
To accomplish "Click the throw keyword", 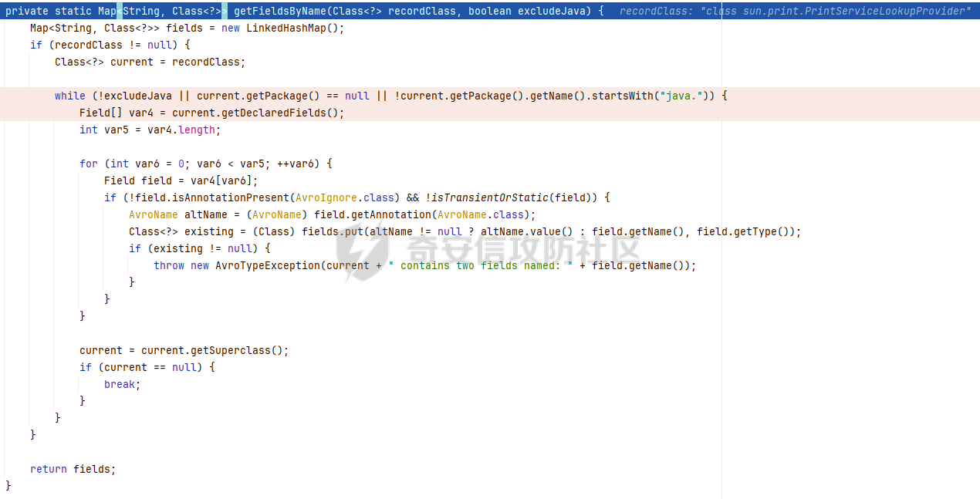I will point(169,265).
